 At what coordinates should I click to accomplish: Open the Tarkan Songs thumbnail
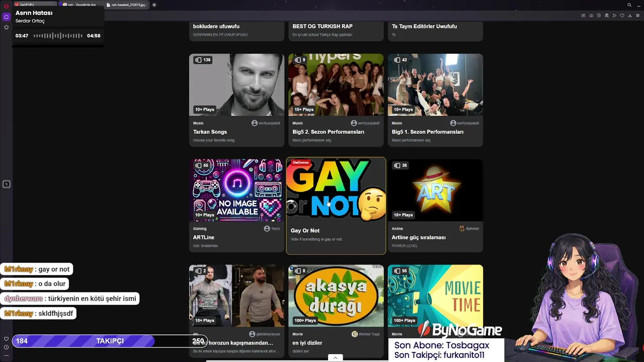tap(236, 84)
